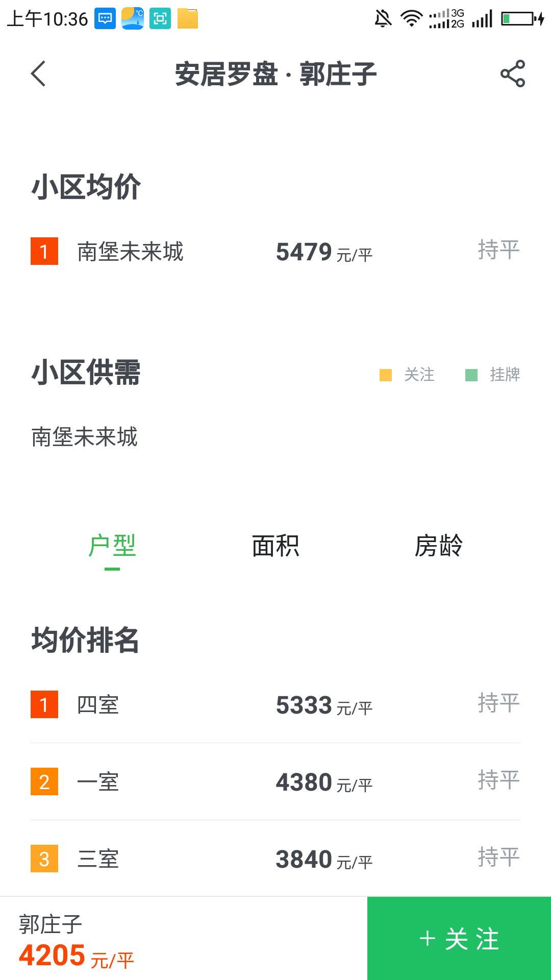Switch to the 房龄 tab
This screenshot has width=551, height=980.
[439, 546]
